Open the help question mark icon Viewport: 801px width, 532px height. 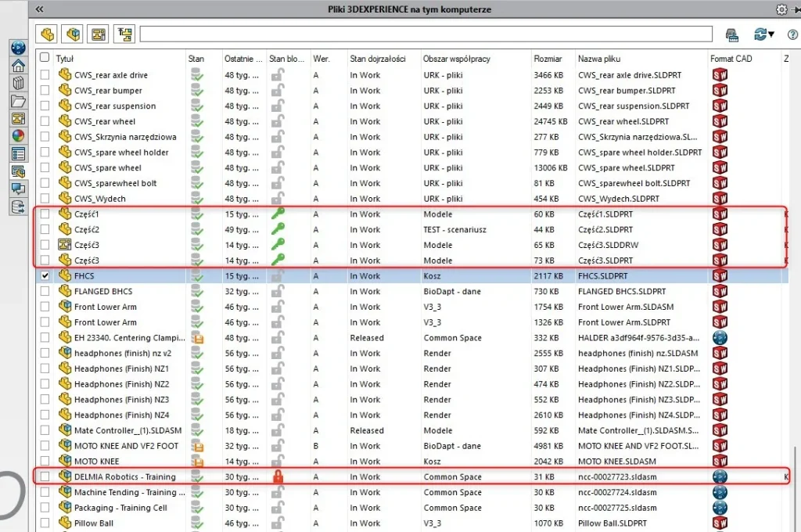[792, 34]
